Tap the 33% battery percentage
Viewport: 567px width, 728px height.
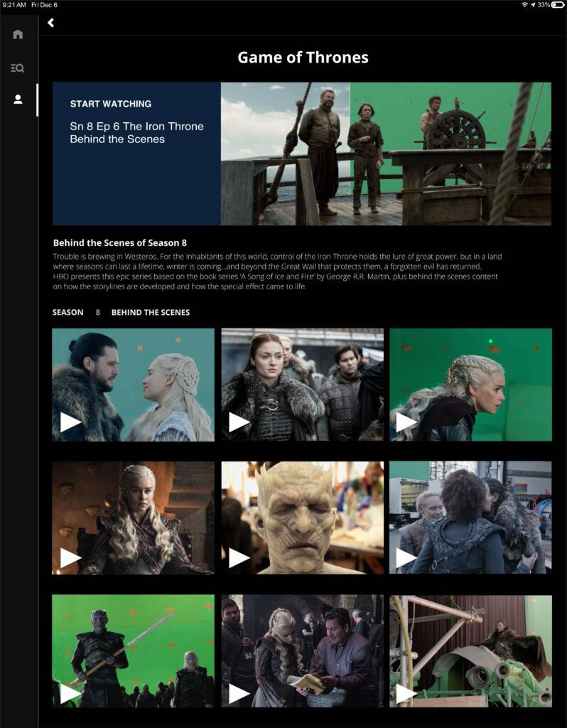(x=544, y=5)
